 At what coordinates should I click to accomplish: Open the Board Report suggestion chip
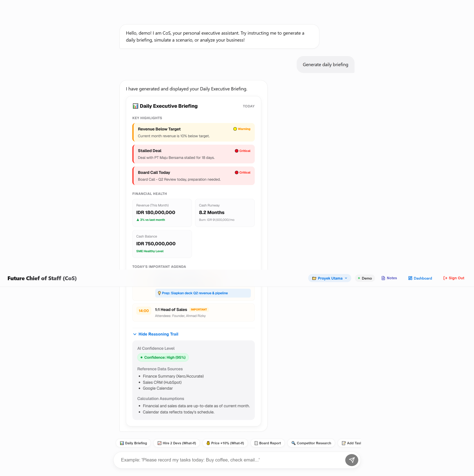tap(267, 443)
